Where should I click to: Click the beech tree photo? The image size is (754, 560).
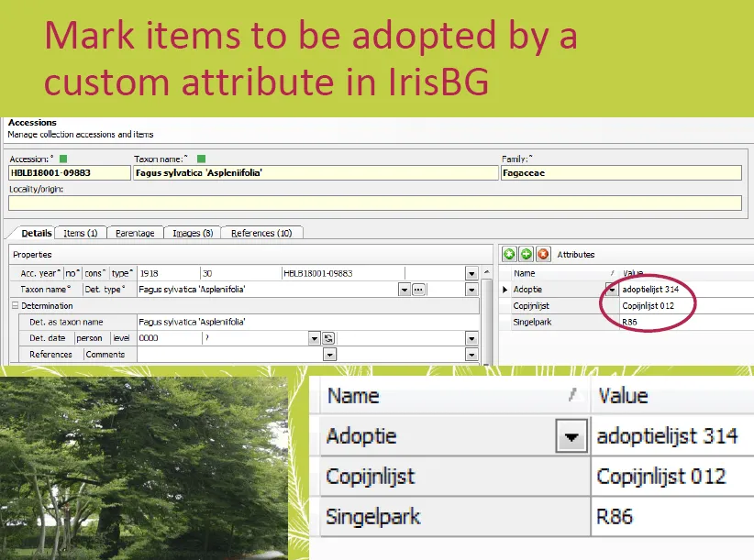click(x=144, y=468)
